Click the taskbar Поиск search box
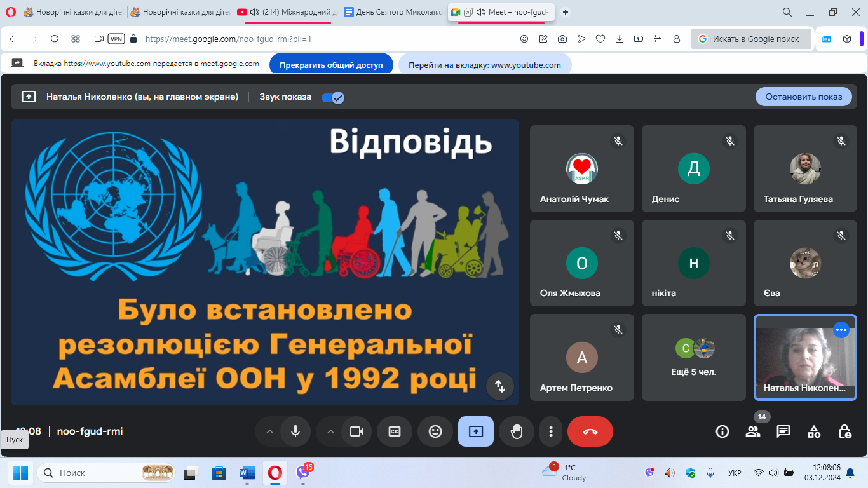Screen dimensions: 868x488 coord(107,473)
